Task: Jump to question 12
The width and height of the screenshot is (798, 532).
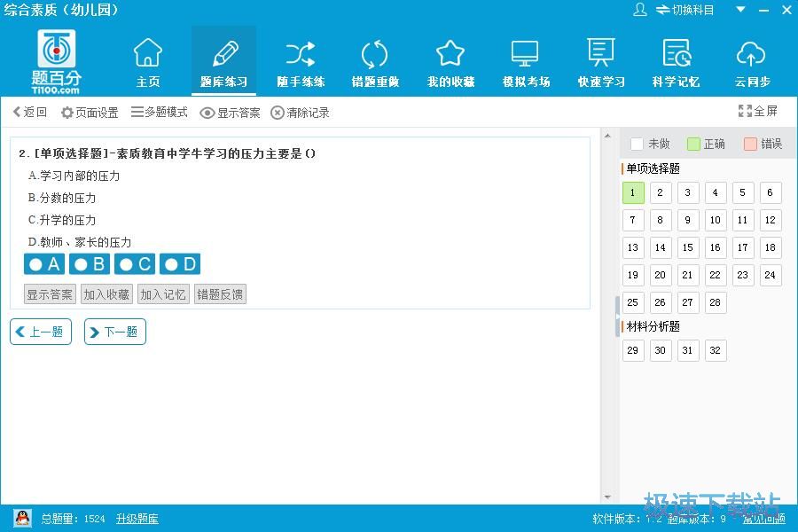Action: click(771, 220)
